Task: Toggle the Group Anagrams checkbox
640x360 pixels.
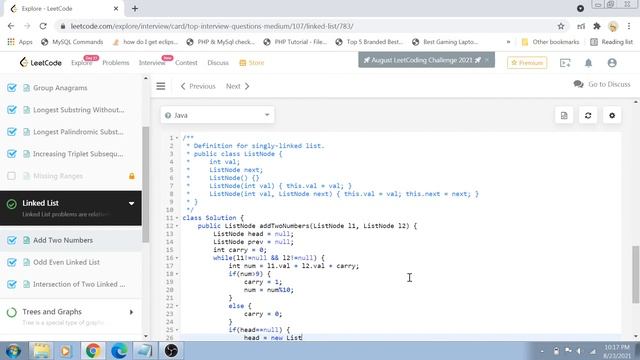Action: pos(12,88)
